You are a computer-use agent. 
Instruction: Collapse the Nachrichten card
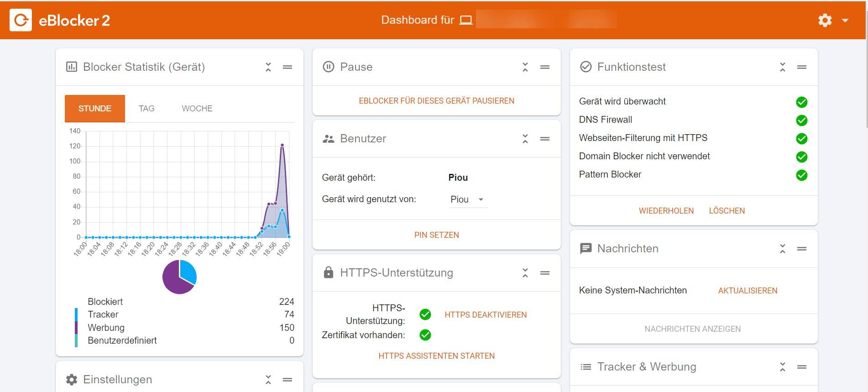tap(783, 249)
